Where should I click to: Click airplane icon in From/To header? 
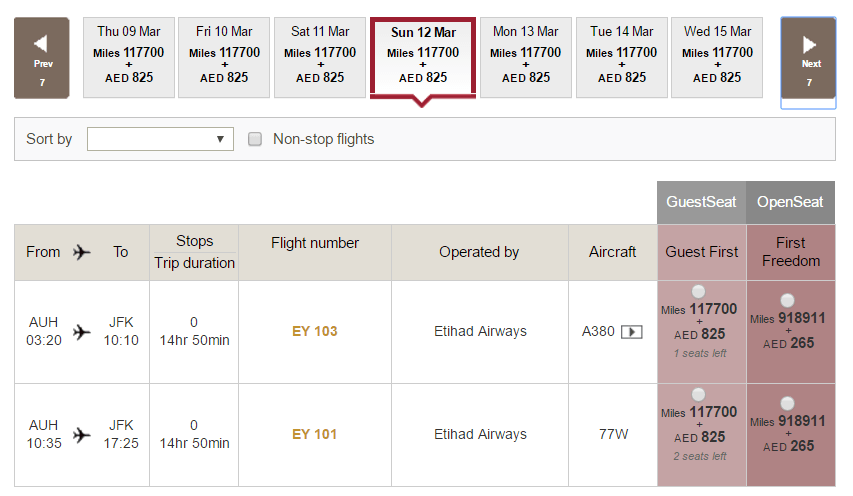pos(82,252)
